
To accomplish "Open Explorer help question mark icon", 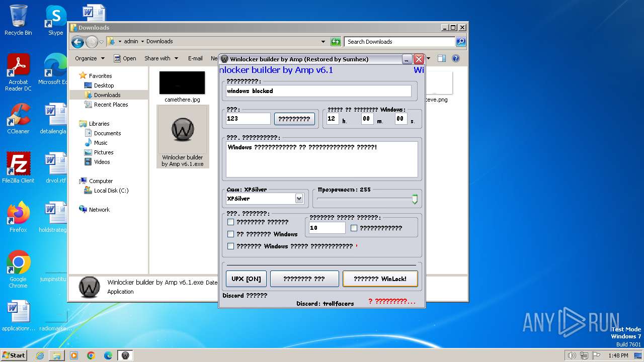I will click(456, 58).
